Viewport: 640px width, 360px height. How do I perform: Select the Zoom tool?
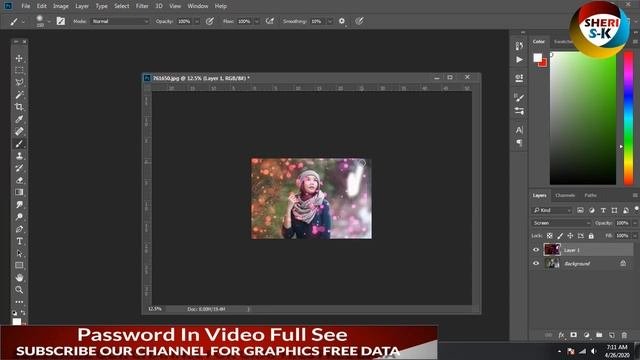click(19, 290)
